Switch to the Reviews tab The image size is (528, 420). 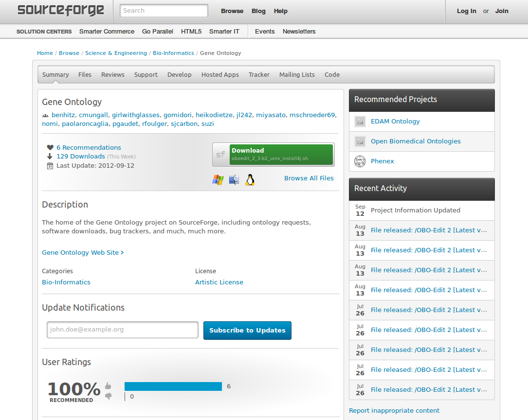click(113, 75)
